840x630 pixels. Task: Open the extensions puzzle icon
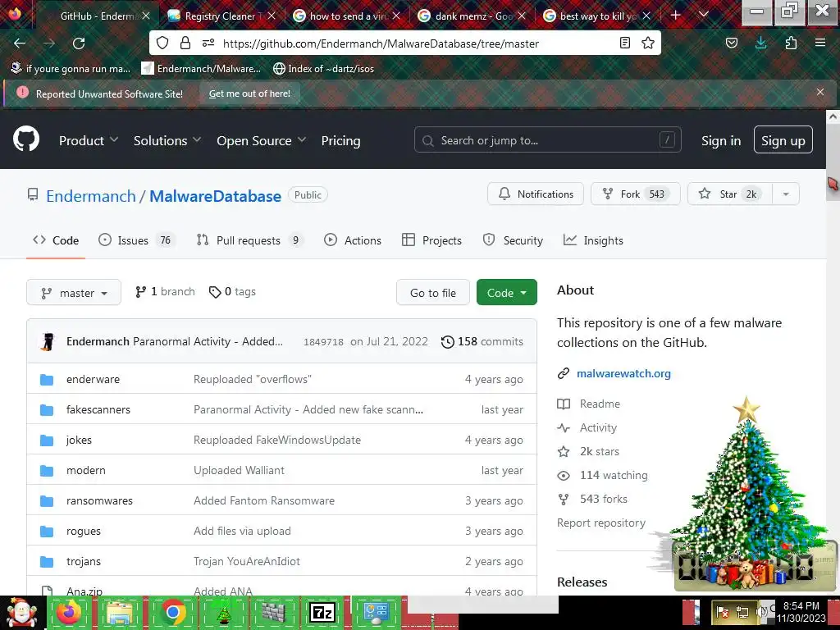coord(791,43)
